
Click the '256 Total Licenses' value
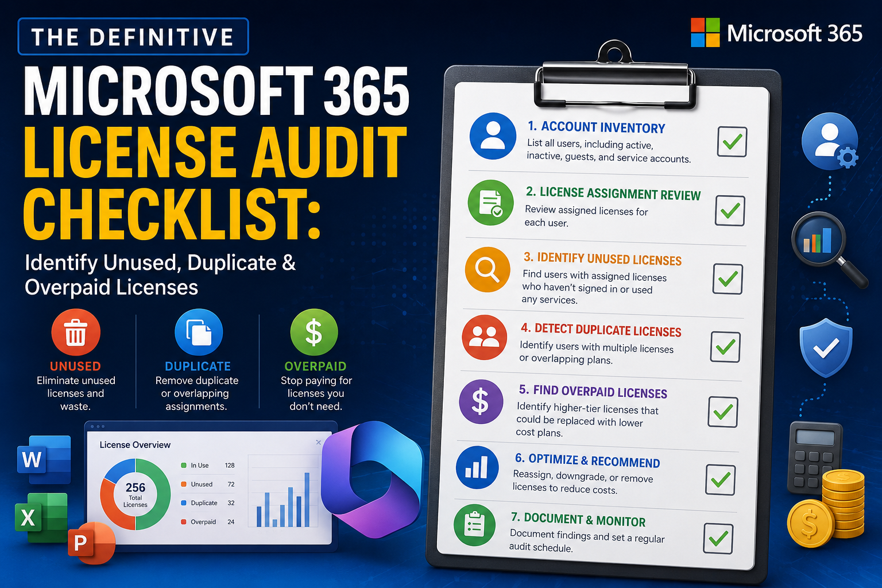pos(136,494)
